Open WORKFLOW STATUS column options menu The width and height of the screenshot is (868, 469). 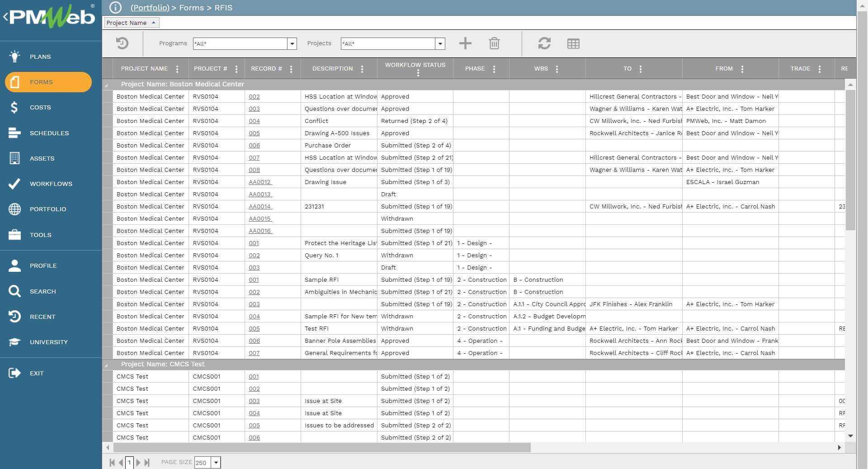(418, 73)
